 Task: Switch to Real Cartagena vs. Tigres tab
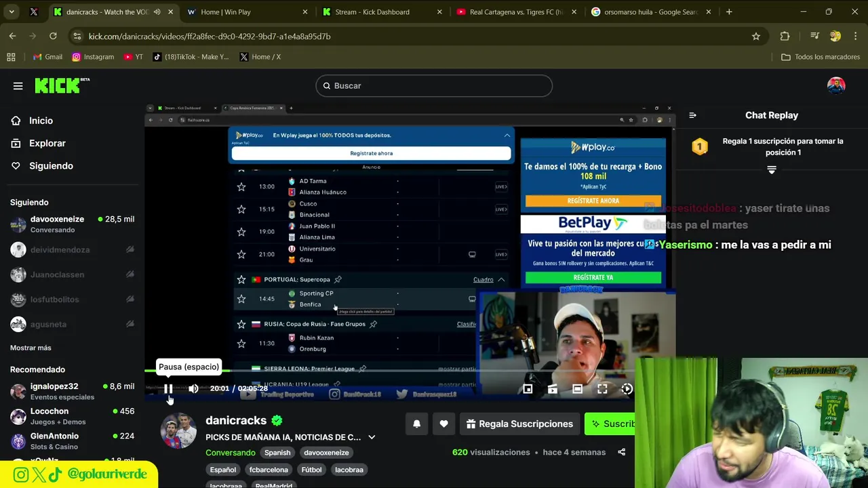point(517,12)
